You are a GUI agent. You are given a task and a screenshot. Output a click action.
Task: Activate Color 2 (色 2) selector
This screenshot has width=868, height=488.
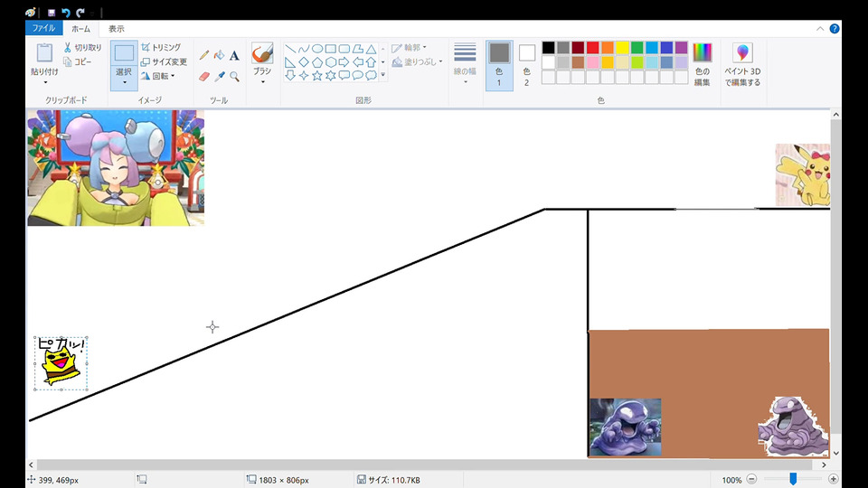coord(526,65)
